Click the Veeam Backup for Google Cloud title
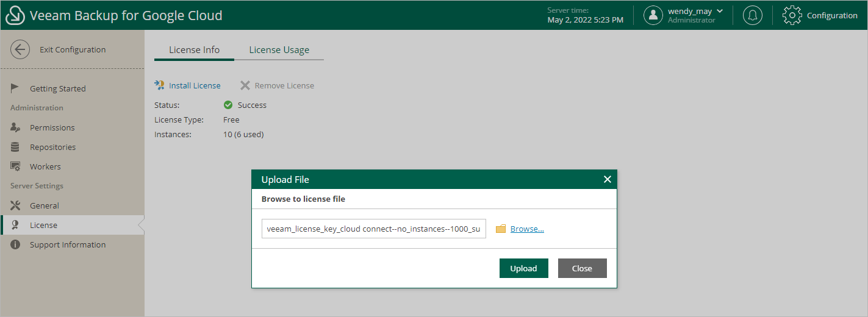Viewport: 868px width, 317px height. coord(126,15)
